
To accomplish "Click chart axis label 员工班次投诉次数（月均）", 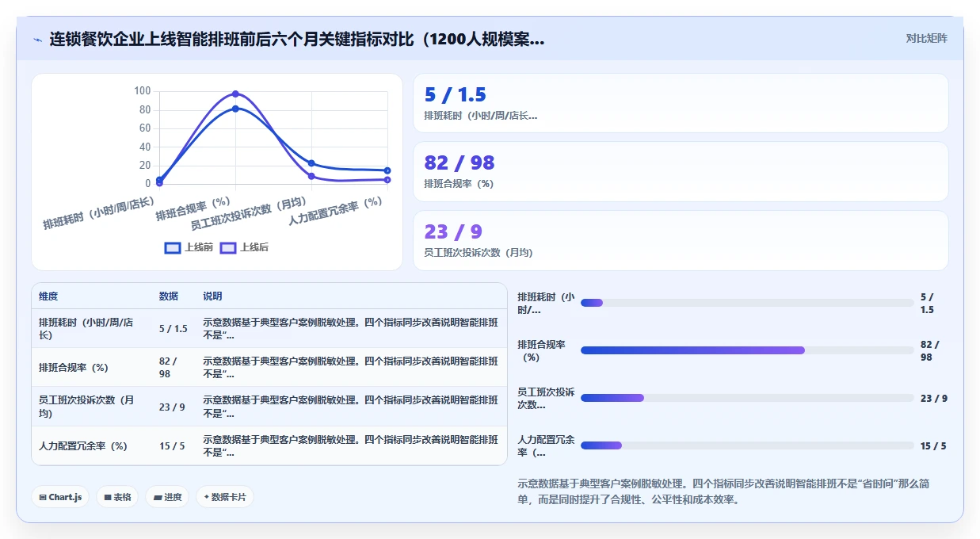I will click(x=250, y=214).
